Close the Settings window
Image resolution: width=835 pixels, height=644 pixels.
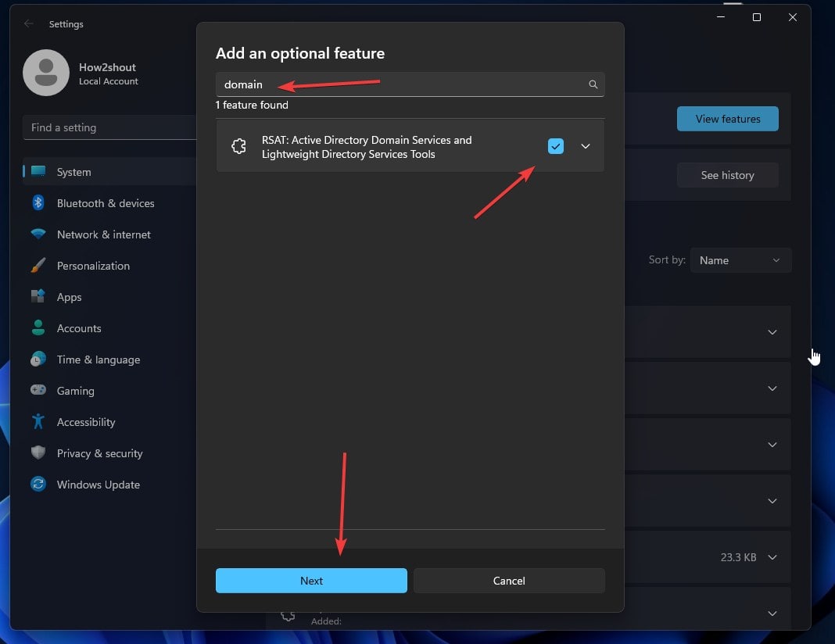point(793,17)
